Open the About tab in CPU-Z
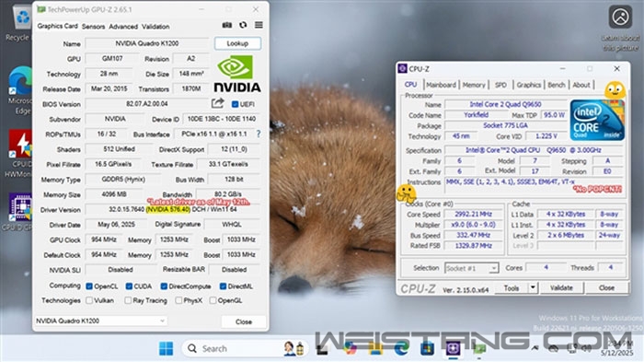Viewport: 644px width, 362px height. click(x=581, y=85)
